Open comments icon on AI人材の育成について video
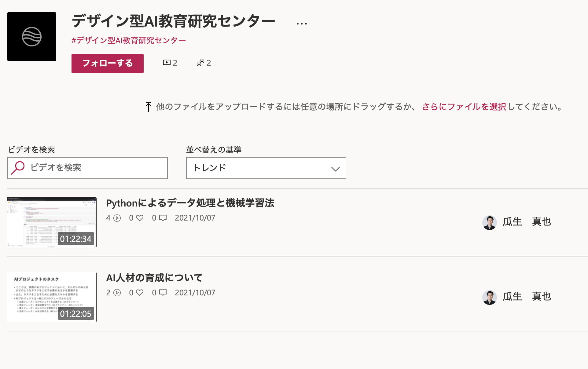 coord(163,293)
